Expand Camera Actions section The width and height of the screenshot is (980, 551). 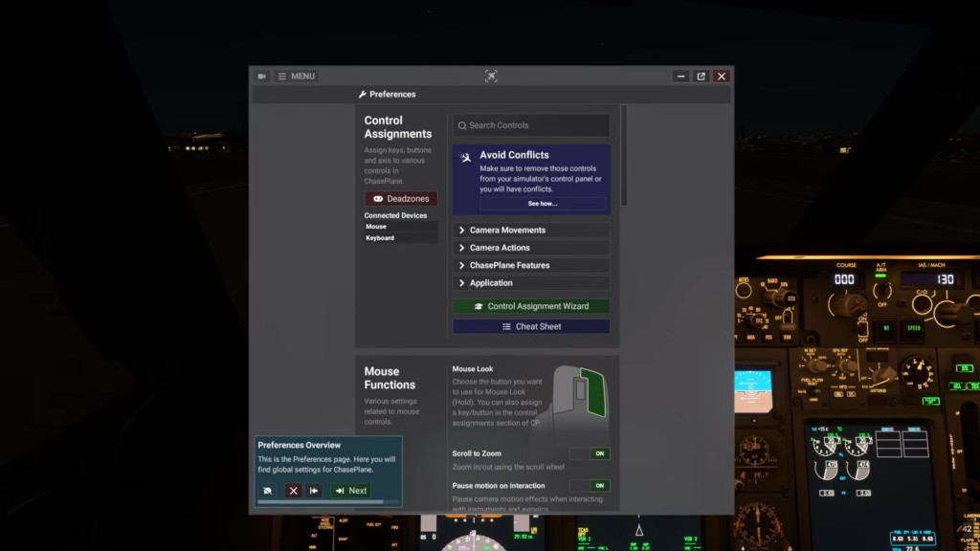tap(531, 248)
